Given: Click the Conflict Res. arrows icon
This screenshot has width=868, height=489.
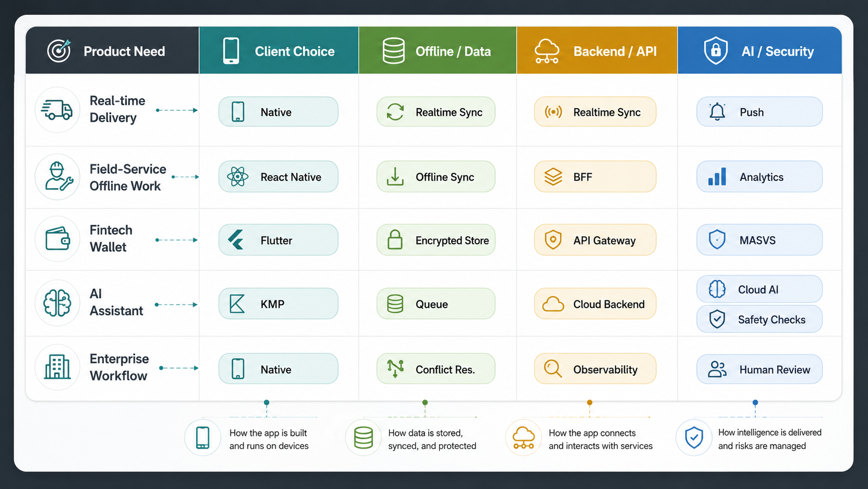Looking at the screenshot, I should [395, 368].
